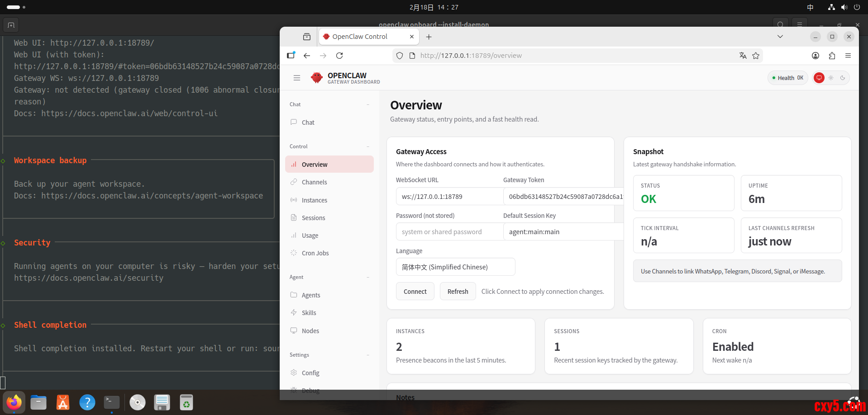Open a new browser tab with plus button
868x415 pixels.
429,37
